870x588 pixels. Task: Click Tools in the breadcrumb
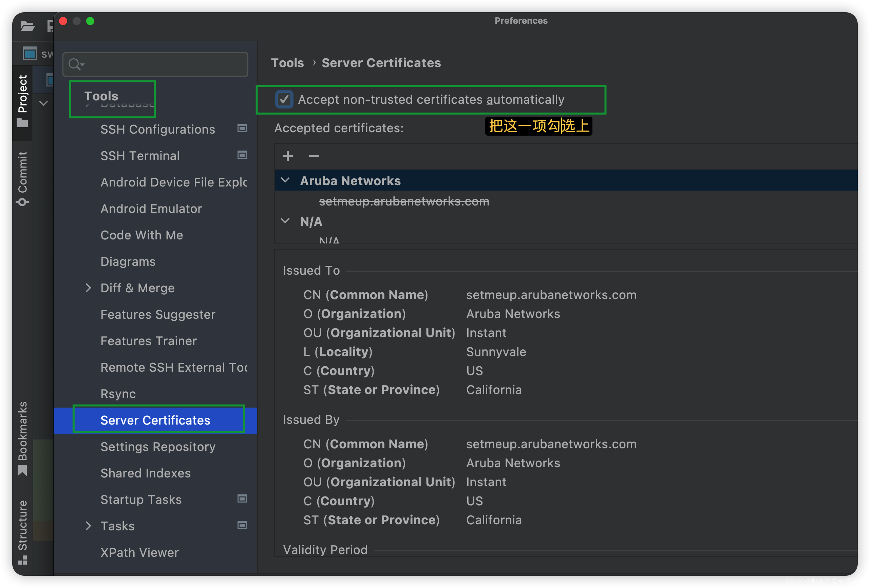(x=287, y=63)
